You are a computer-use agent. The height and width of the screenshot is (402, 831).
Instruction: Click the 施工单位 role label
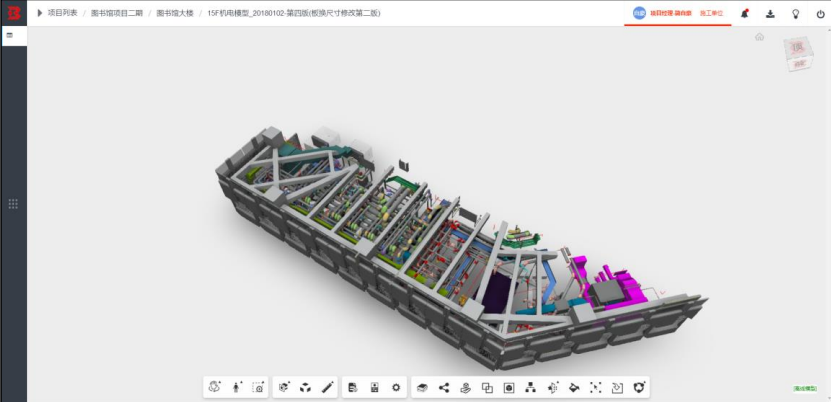pyautogui.click(x=711, y=13)
